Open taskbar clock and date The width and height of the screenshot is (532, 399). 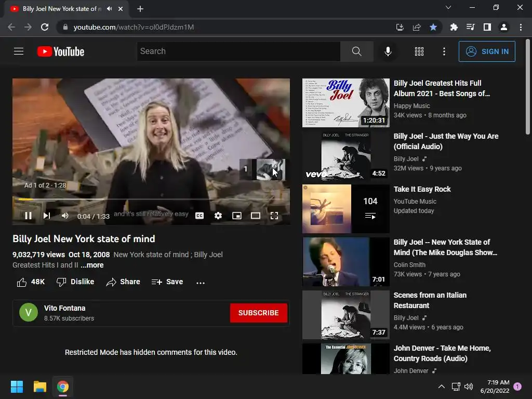click(495, 387)
